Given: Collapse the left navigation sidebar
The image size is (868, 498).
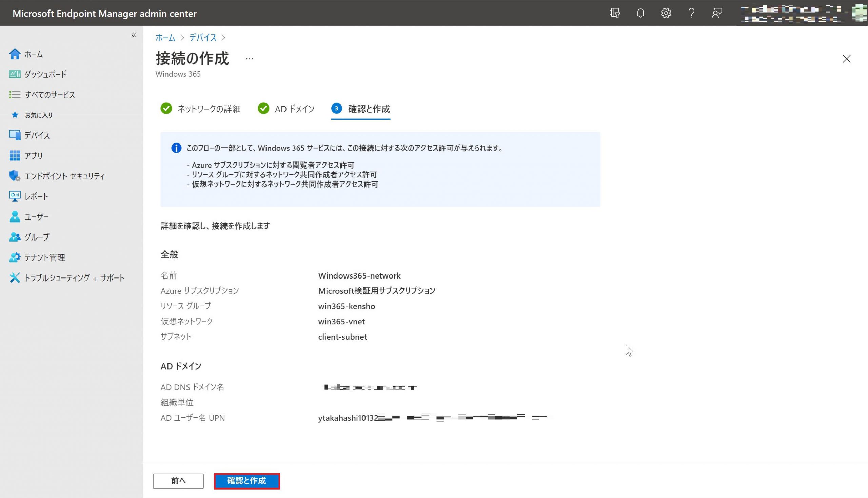Looking at the screenshot, I should 134,35.
